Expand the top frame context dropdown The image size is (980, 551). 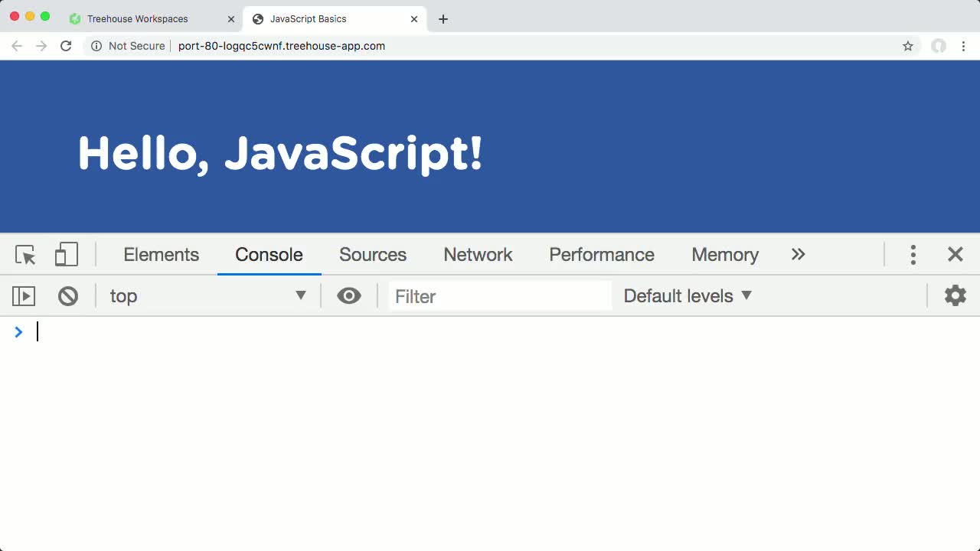pyautogui.click(x=300, y=295)
